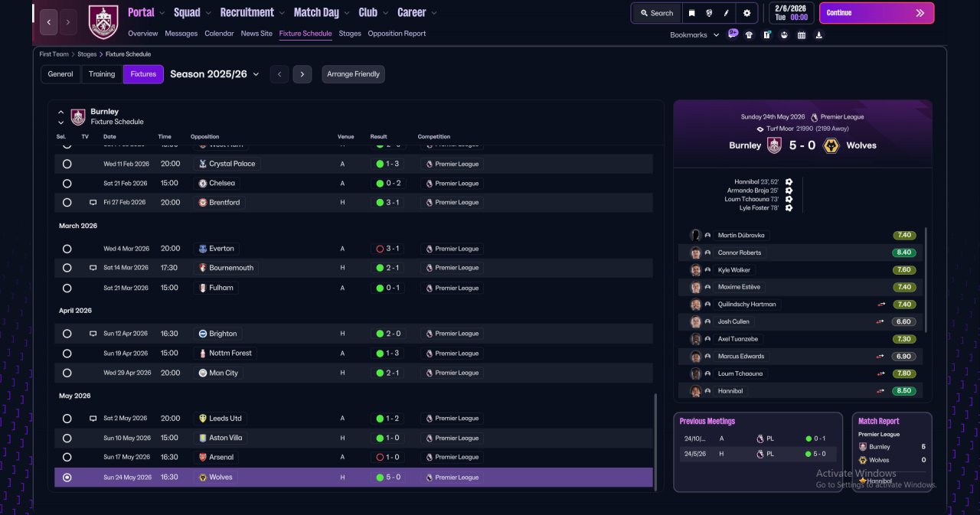Open the Career dropdown menu
Viewport: 980px width, 515px height.
click(417, 12)
